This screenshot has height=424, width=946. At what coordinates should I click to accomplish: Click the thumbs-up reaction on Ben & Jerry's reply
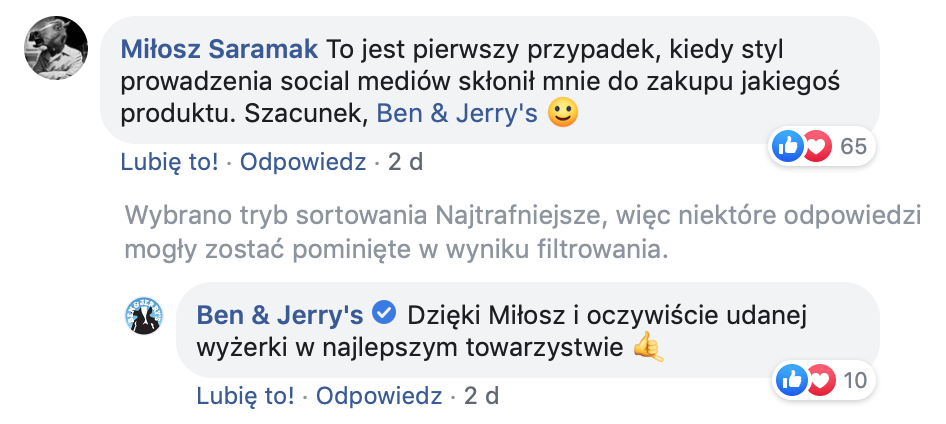[x=793, y=380]
